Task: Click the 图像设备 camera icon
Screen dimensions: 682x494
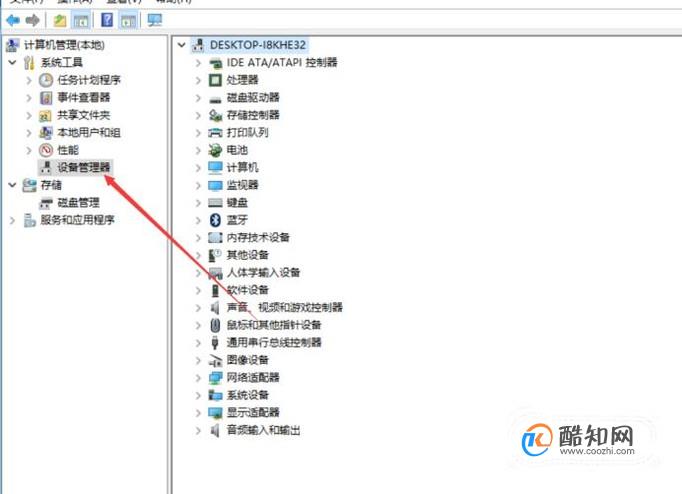Action: click(x=215, y=360)
